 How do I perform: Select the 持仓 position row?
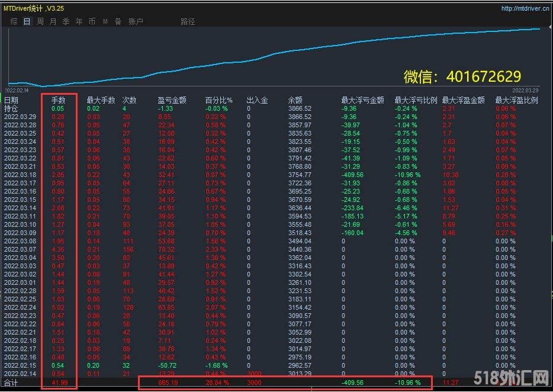pos(11,109)
